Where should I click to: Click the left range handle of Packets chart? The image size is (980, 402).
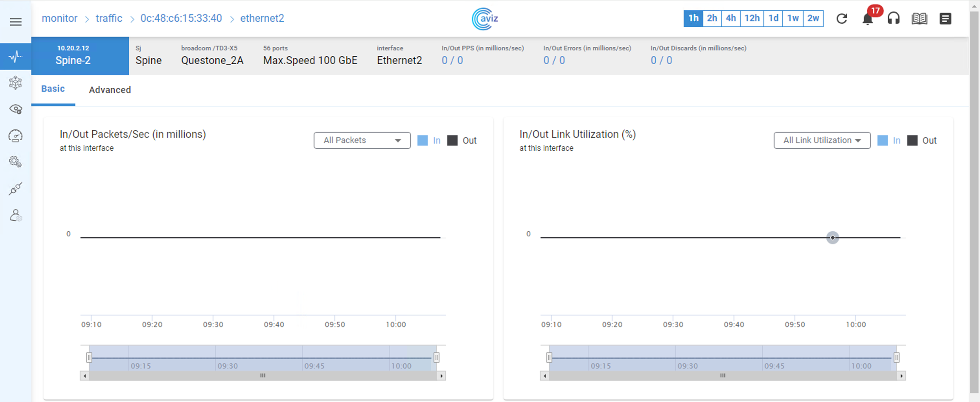89,357
